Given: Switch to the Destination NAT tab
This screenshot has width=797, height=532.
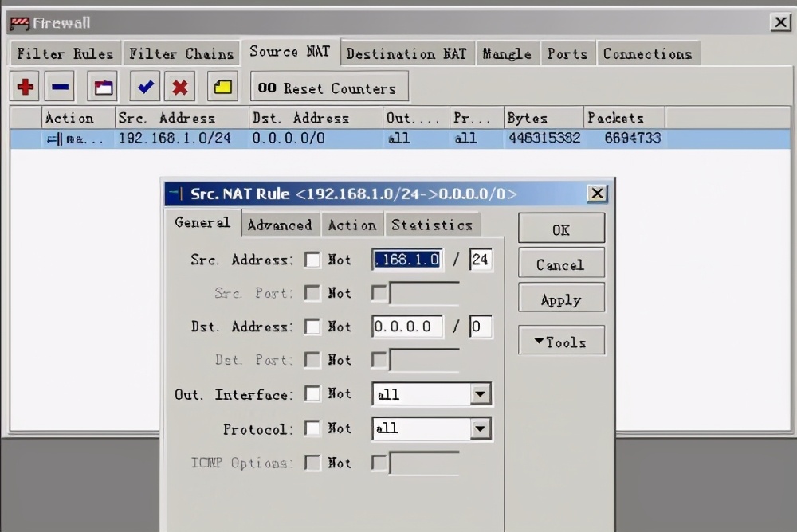Looking at the screenshot, I should point(406,54).
